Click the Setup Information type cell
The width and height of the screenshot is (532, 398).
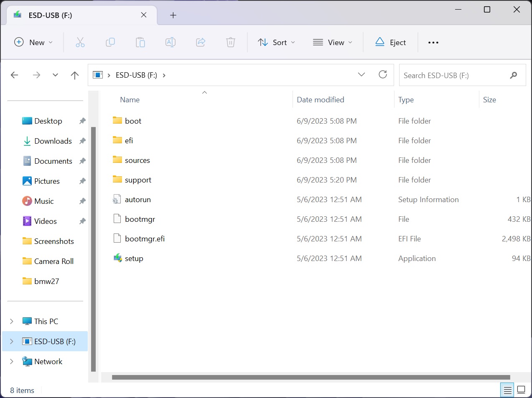pyautogui.click(x=428, y=200)
